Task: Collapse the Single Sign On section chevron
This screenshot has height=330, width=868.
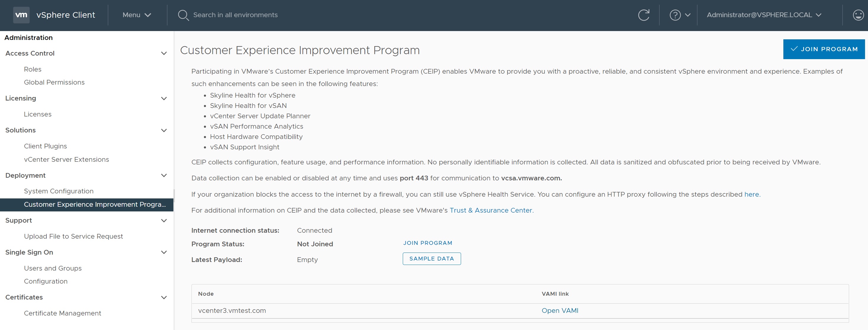Action: [164, 252]
